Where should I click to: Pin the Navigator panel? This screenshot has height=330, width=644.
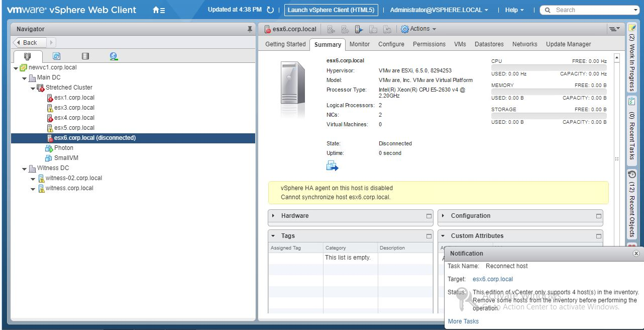(x=250, y=29)
